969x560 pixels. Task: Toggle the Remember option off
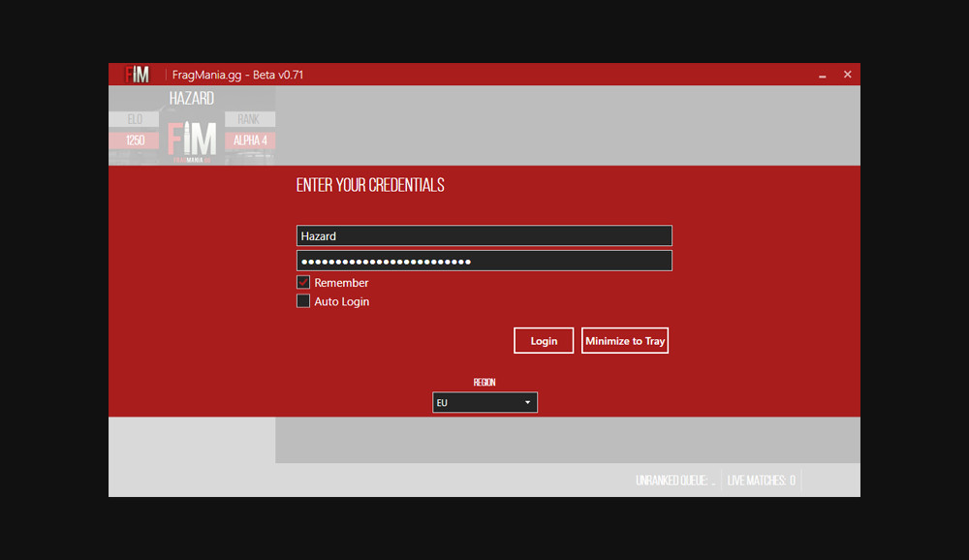tap(302, 282)
